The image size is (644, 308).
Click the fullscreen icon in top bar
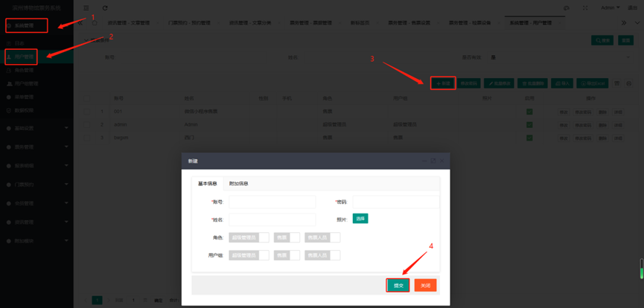pos(584,8)
